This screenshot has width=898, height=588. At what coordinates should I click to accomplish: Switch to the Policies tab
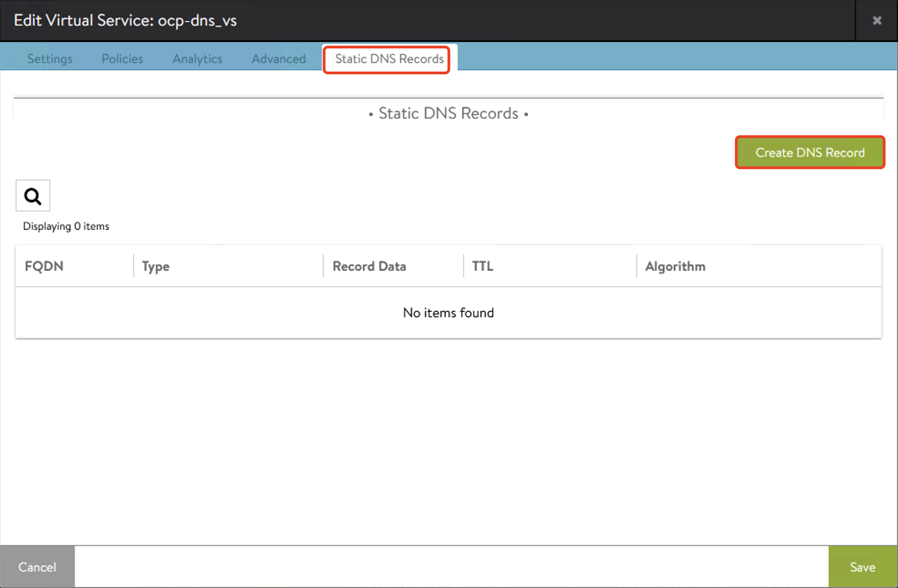122,59
